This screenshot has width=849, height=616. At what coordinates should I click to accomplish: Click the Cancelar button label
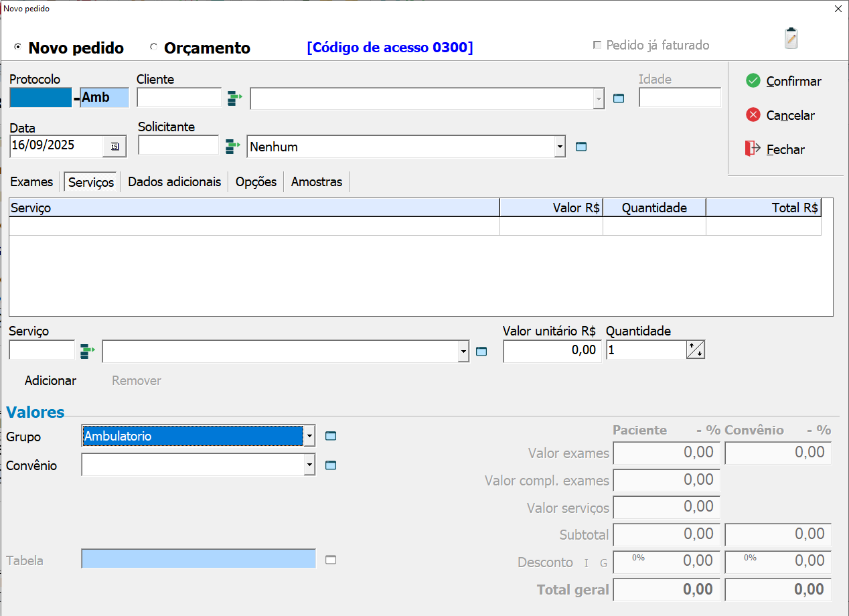click(x=791, y=115)
